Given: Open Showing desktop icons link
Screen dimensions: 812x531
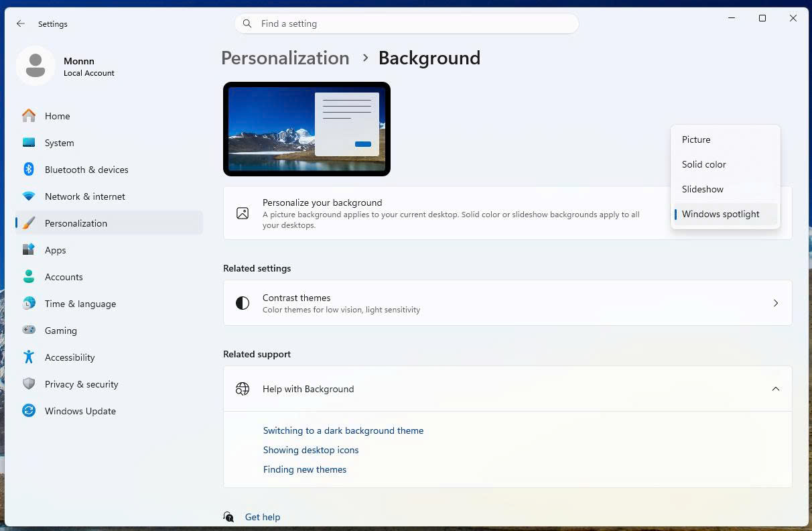Looking at the screenshot, I should coord(311,450).
